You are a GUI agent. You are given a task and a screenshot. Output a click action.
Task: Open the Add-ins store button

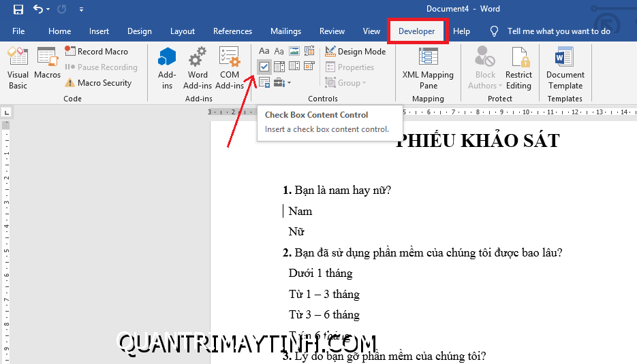167,68
